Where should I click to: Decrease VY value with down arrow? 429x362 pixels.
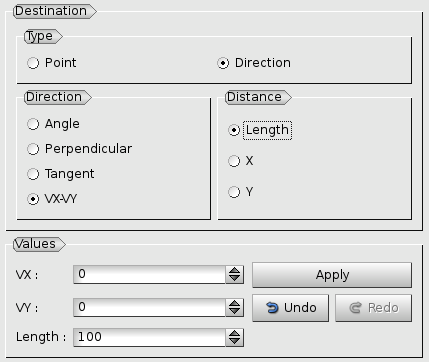(x=235, y=312)
